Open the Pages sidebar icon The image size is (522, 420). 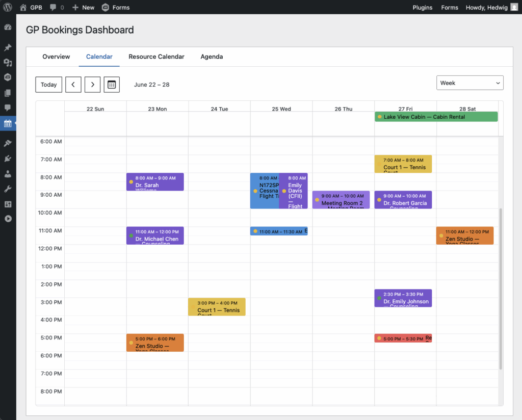click(8, 93)
